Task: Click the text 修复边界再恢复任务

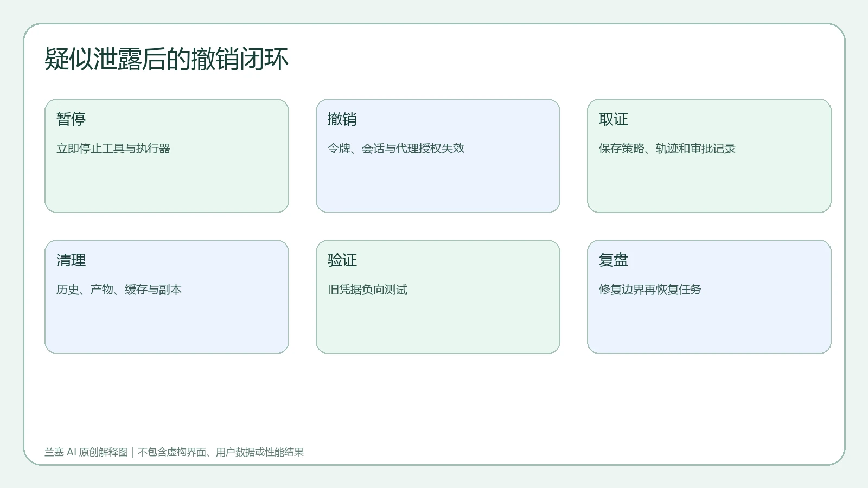Action: pyautogui.click(x=650, y=290)
